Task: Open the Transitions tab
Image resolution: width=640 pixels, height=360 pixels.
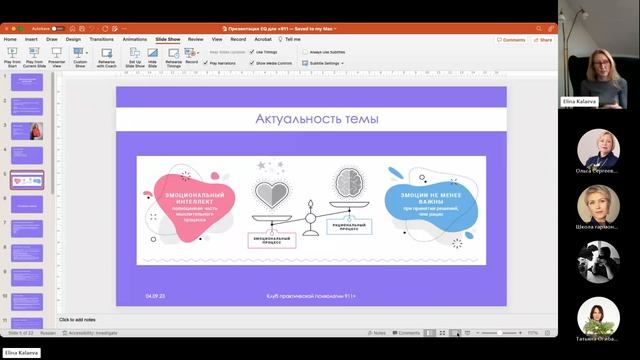Action: (102, 39)
